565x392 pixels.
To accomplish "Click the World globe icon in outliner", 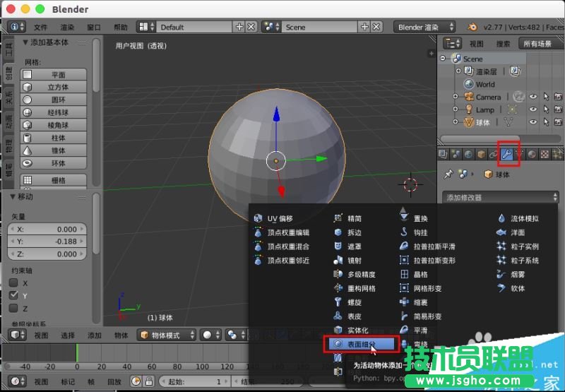I will tap(469, 84).
